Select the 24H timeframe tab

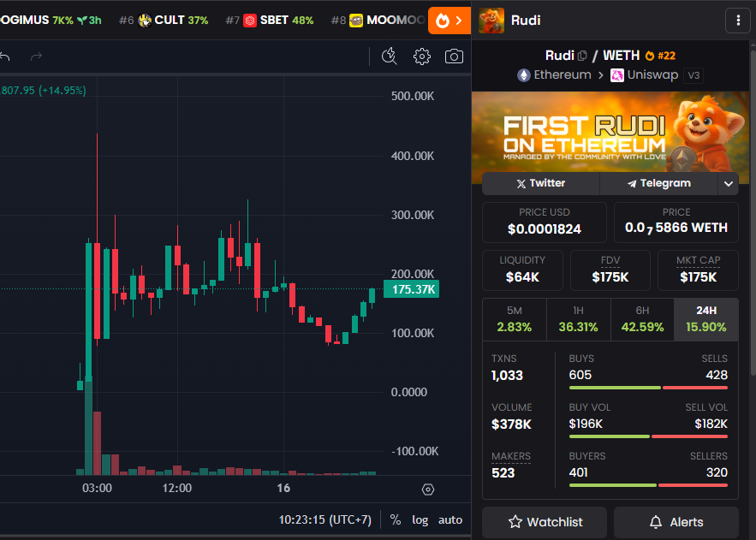pos(705,319)
